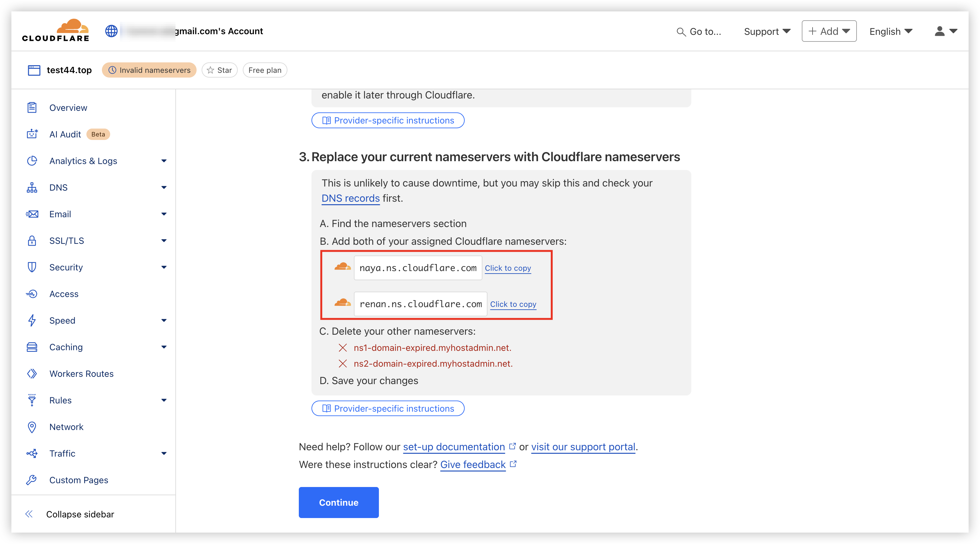Select the renan.ns.cloudflare.com text field
This screenshot has height=544, width=980.
point(420,304)
